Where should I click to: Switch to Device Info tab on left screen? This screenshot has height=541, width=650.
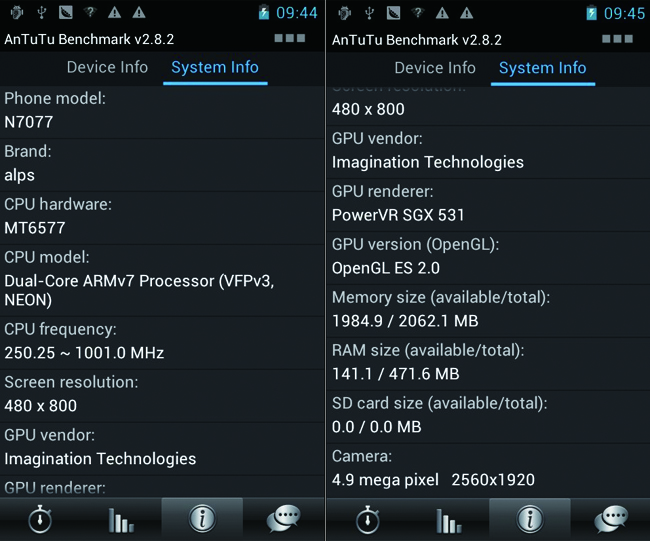point(107,68)
